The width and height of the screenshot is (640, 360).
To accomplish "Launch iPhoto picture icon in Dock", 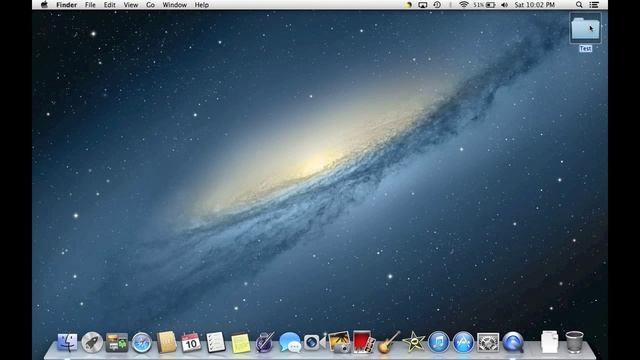I will [x=340, y=342].
